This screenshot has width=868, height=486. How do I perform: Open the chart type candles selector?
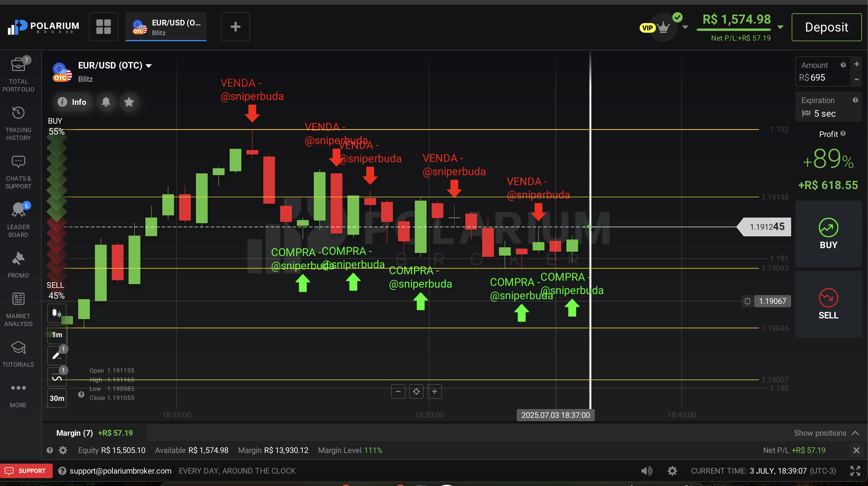(x=57, y=313)
